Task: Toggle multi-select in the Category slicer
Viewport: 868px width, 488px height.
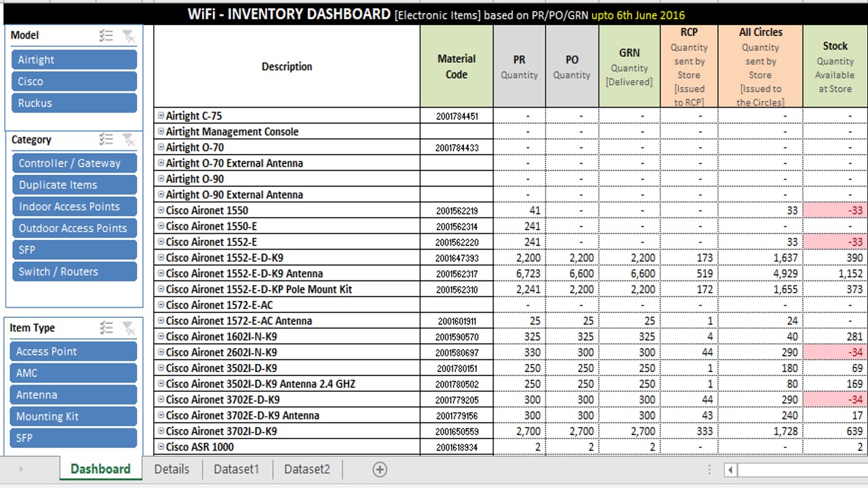Action: tap(106, 140)
